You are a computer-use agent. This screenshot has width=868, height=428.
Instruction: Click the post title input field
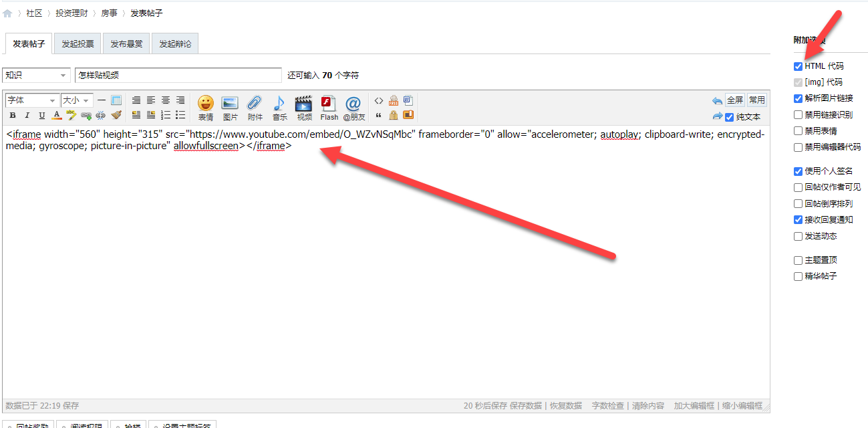pyautogui.click(x=178, y=76)
